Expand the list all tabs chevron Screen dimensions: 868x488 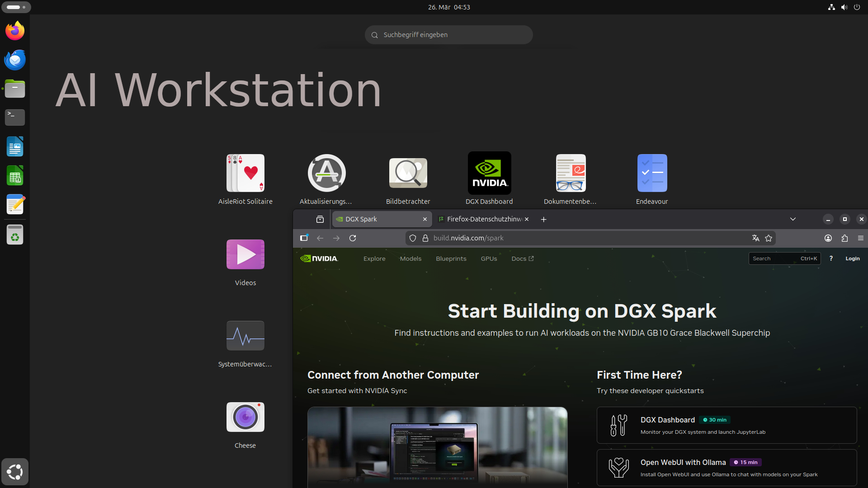point(793,219)
